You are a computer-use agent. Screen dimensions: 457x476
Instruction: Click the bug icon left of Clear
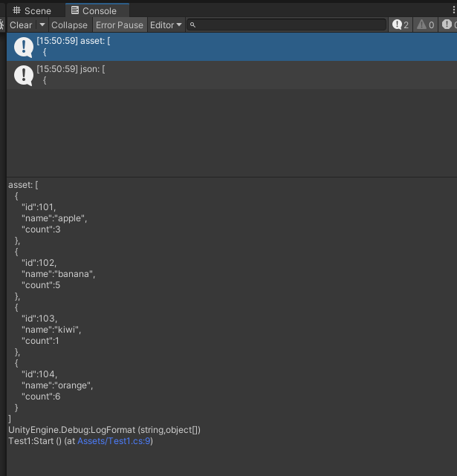point(1,25)
